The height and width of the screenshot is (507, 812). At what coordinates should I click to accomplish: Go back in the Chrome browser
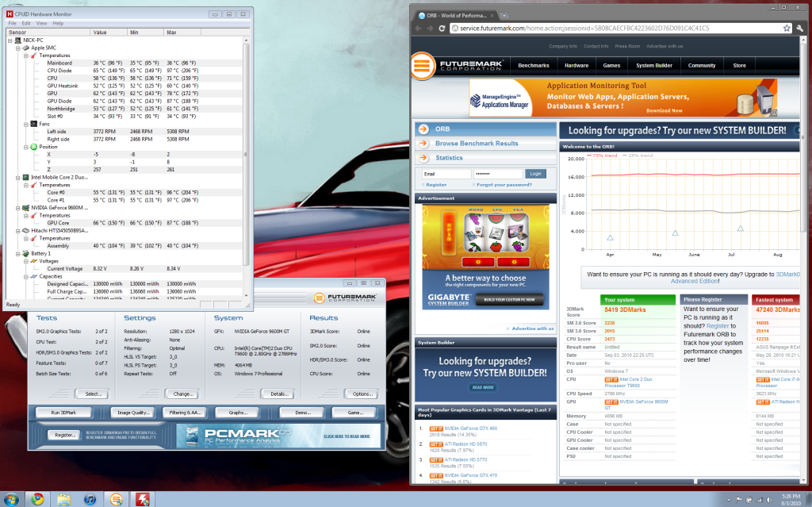(419, 28)
